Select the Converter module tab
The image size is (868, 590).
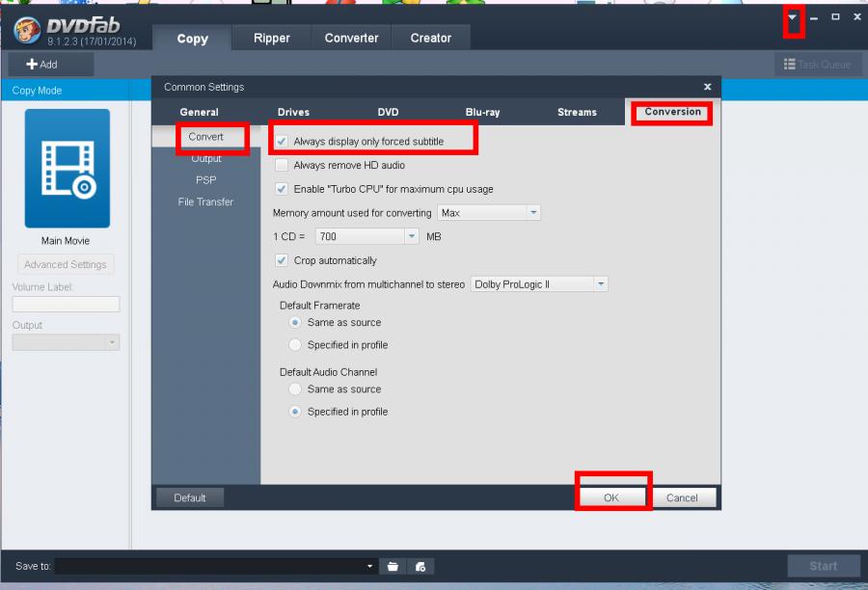(x=351, y=38)
